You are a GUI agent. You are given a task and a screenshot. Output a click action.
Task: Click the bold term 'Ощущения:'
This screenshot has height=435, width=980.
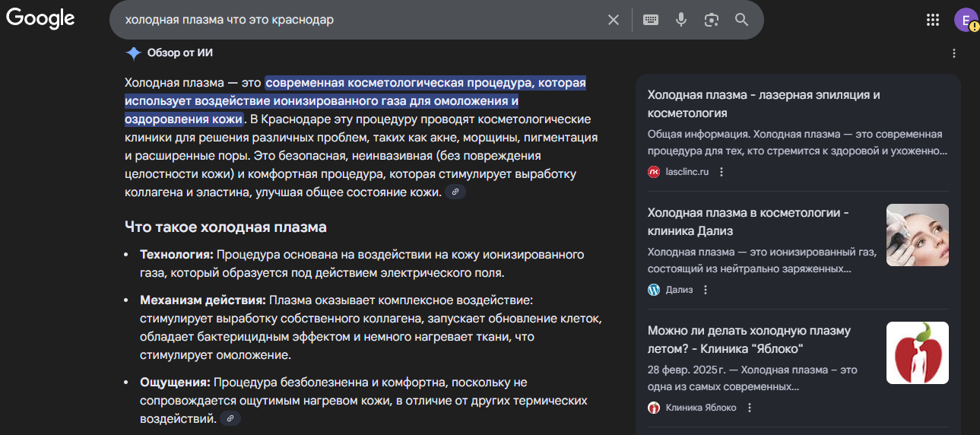pyautogui.click(x=175, y=382)
